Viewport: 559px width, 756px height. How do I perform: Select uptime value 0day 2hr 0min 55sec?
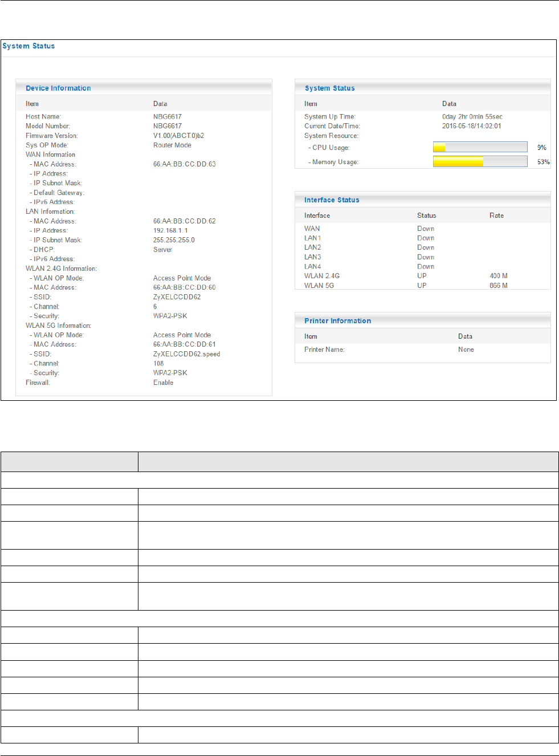pyautogui.click(x=472, y=116)
